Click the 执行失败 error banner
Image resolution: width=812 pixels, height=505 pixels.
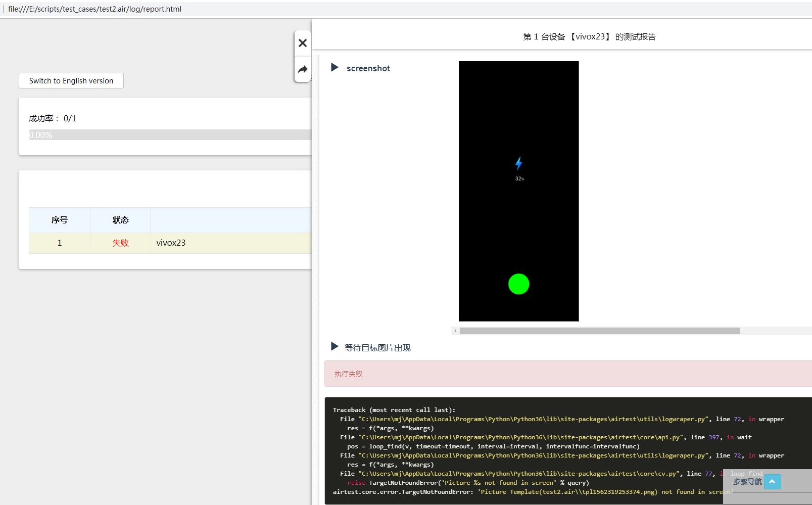[x=568, y=374]
